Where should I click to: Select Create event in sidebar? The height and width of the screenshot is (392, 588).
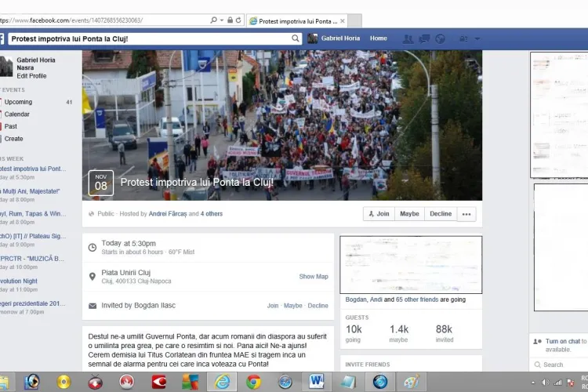coord(13,139)
